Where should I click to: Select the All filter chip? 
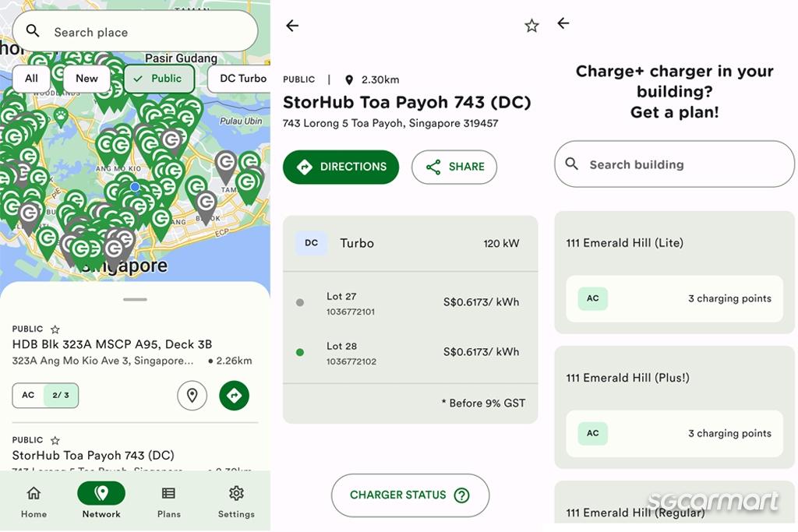(31, 79)
